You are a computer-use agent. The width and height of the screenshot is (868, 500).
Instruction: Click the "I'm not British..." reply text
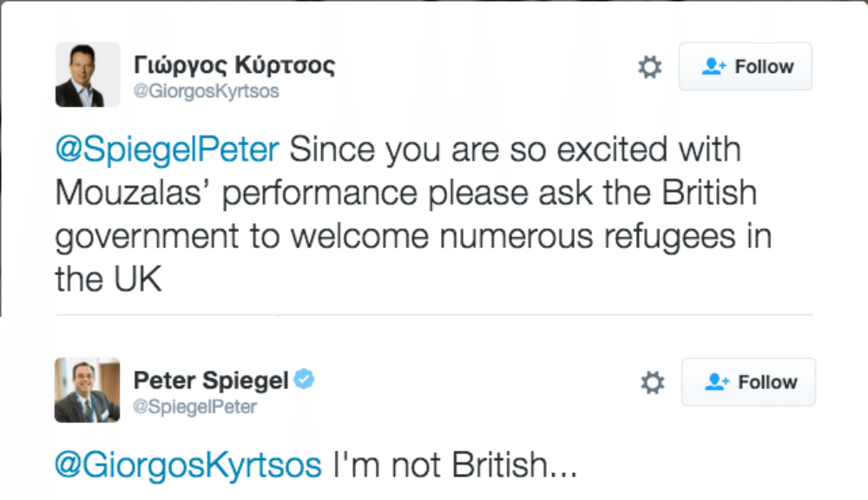coord(455,465)
